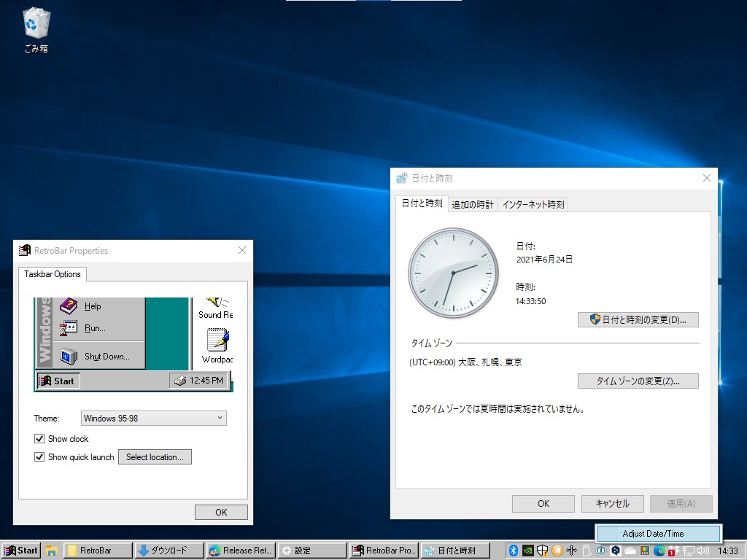
Task: Select the Taskbar Options tab
Action: pyautogui.click(x=53, y=274)
